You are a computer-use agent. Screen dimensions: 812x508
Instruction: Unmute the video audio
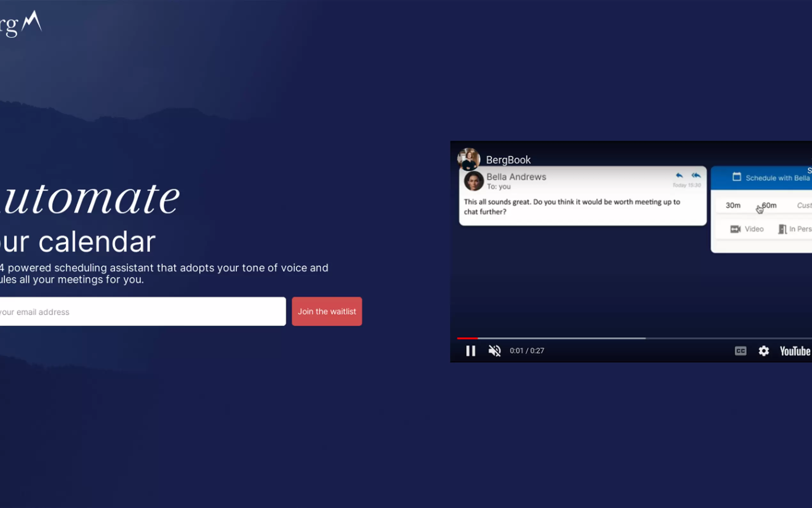[x=495, y=351]
